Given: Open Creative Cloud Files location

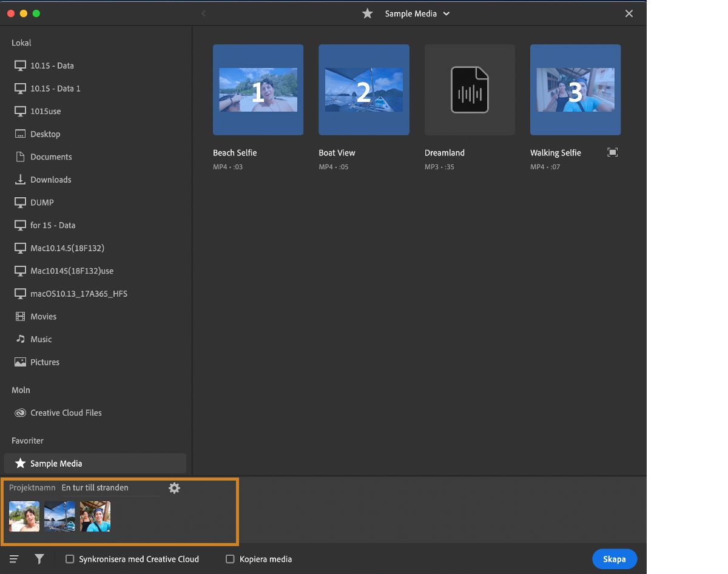Looking at the screenshot, I should click(66, 413).
